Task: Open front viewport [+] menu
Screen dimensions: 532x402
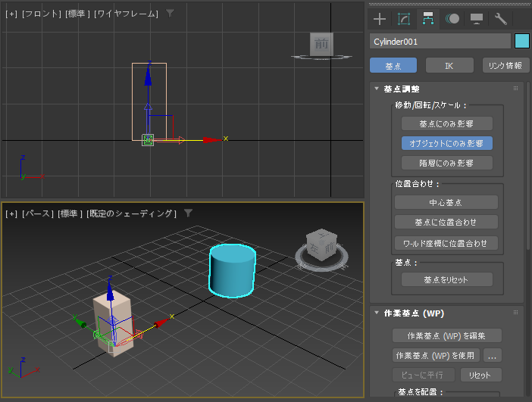Action: (x=11, y=14)
